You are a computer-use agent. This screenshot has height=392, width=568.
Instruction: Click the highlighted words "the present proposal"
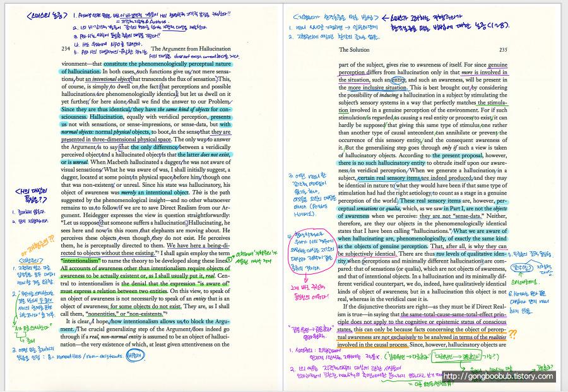(457, 155)
